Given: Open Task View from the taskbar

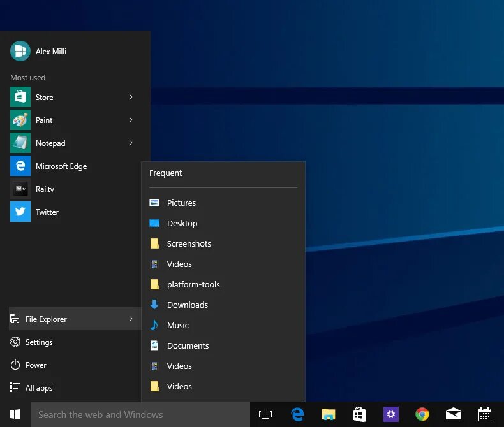Looking at the screenshot, I should point(265,414).
